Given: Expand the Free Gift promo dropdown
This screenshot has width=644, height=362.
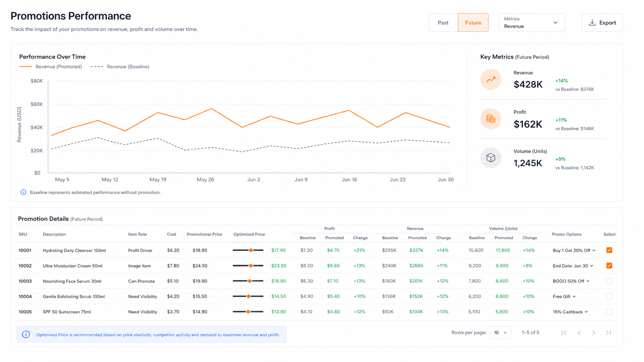Looking at the screenshot, I should coord(564,297).
